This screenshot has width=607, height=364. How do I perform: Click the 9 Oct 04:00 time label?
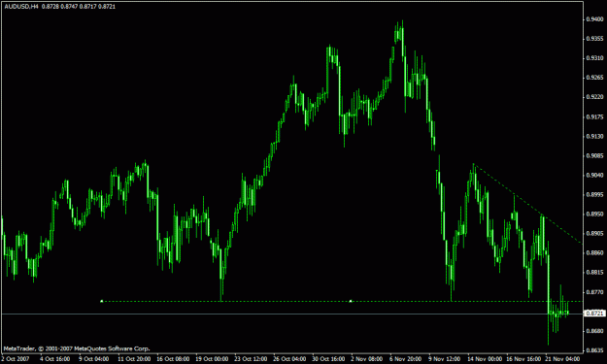point(93,359)
